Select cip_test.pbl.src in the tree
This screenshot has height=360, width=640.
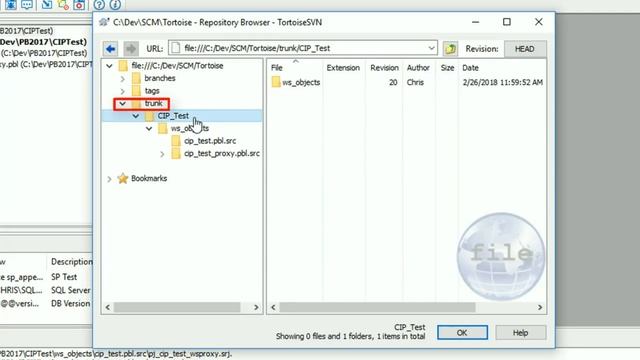tap(210, 141)
